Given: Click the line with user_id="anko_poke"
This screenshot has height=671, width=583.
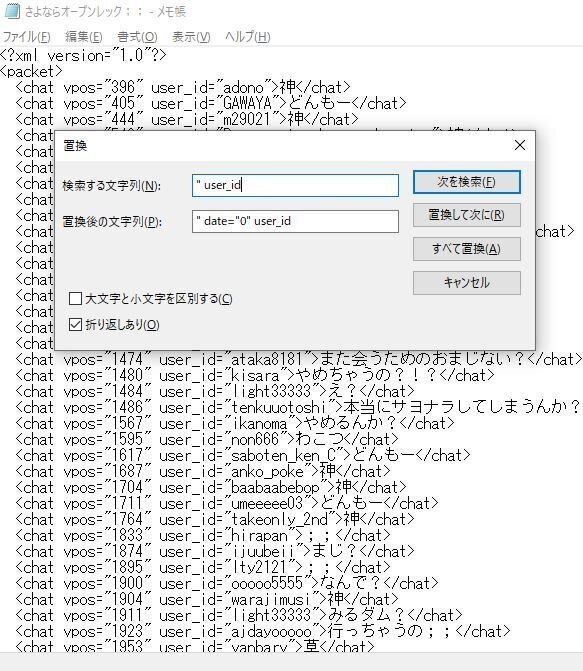Looking at the screenshot, I should tap(203, 471).
